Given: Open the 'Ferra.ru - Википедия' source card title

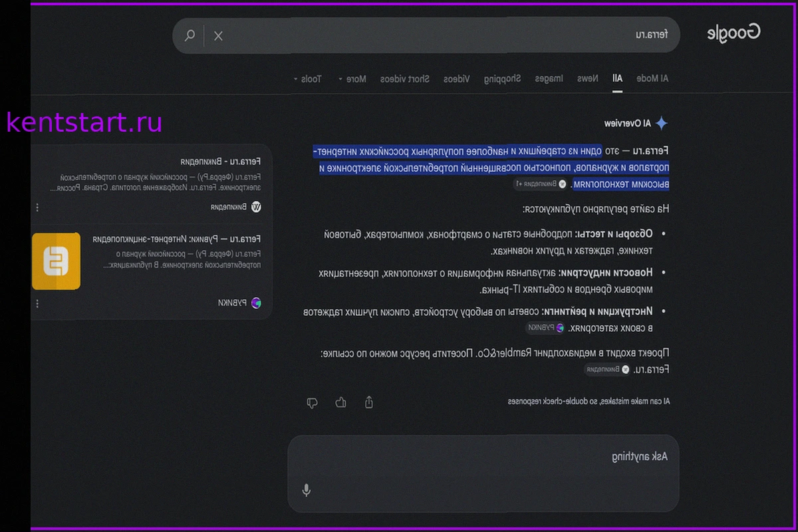Looking at the screenshot, I should coord(220,162).
